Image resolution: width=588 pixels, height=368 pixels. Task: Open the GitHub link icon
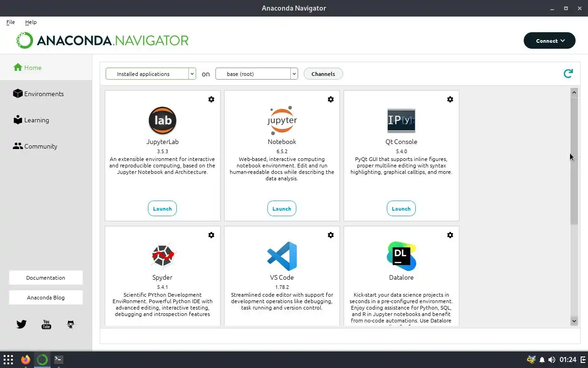(x=71, y=324)
